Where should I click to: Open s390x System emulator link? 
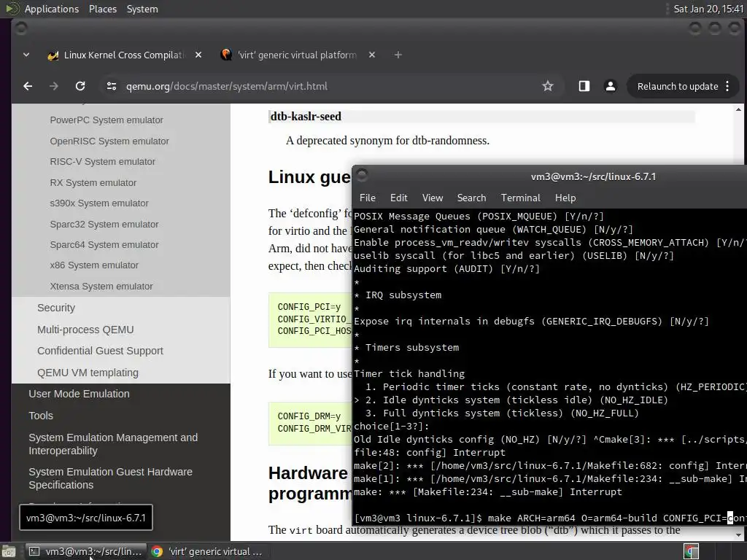[99, 203]
